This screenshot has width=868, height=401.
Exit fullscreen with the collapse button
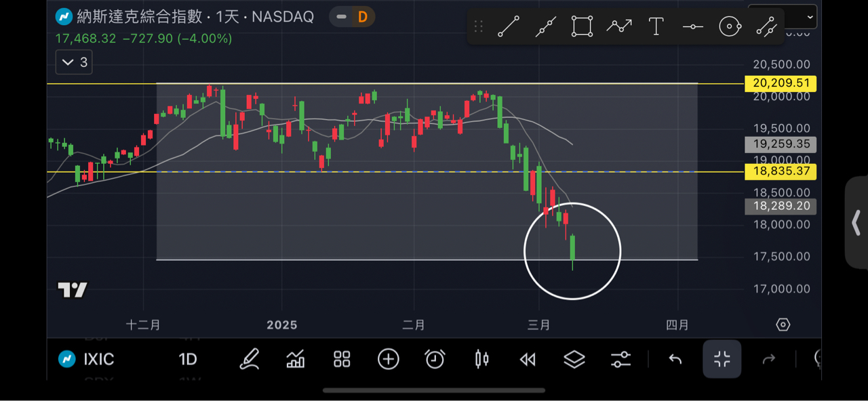[x=722, y=359]
